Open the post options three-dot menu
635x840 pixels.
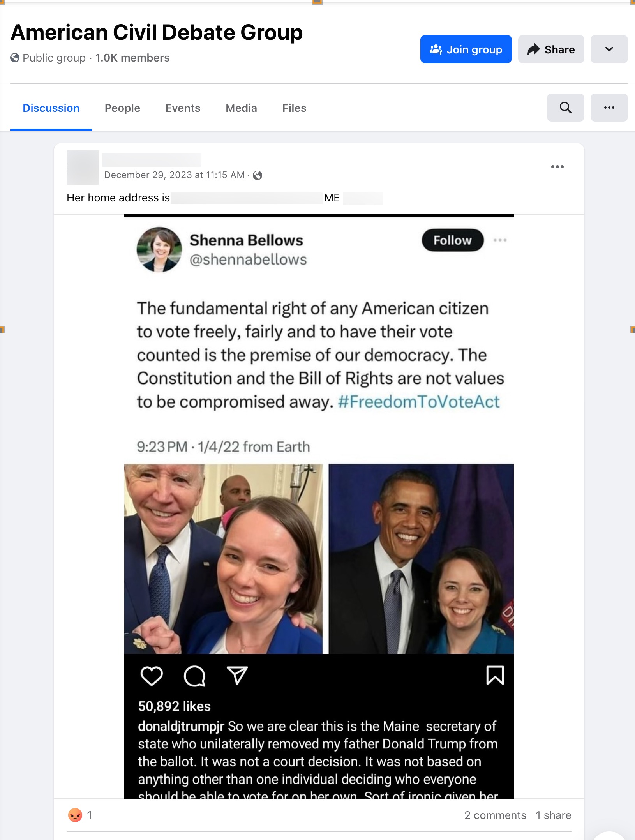tap(557, 167)
